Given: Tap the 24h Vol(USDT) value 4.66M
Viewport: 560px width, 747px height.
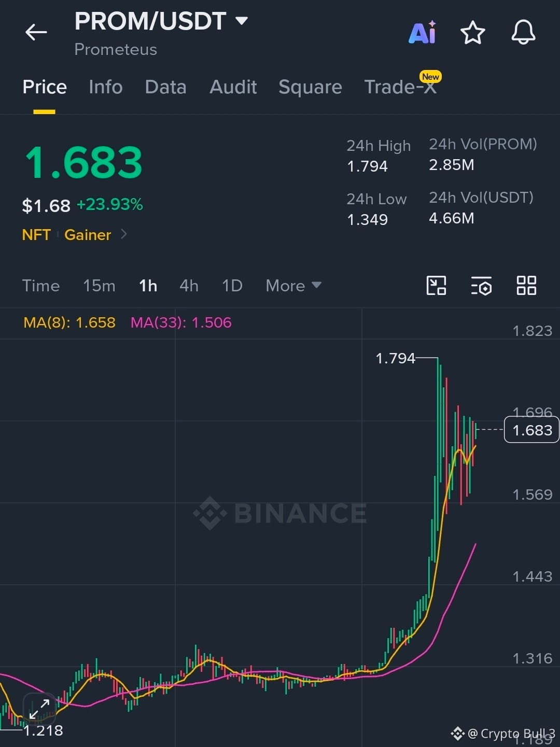Looking at the screenshot, I should click(451, 218).
